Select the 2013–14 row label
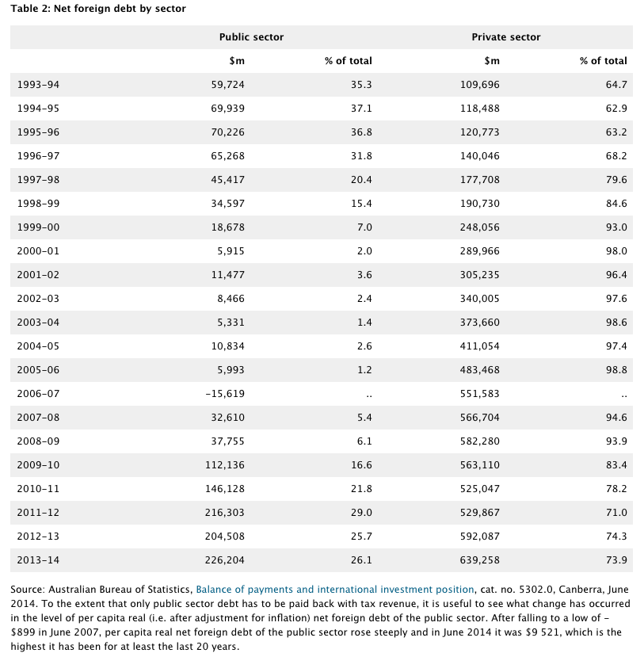 (x=38, y=560)
